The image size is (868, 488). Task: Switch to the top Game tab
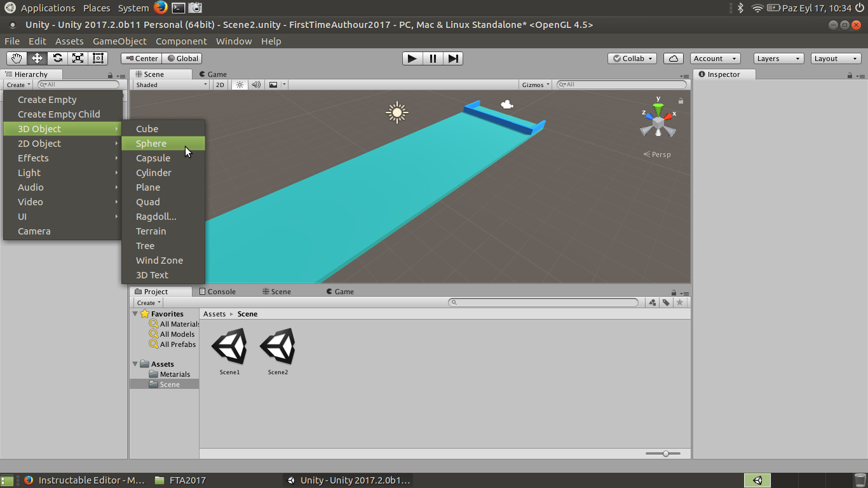click(x=213, y=74)
